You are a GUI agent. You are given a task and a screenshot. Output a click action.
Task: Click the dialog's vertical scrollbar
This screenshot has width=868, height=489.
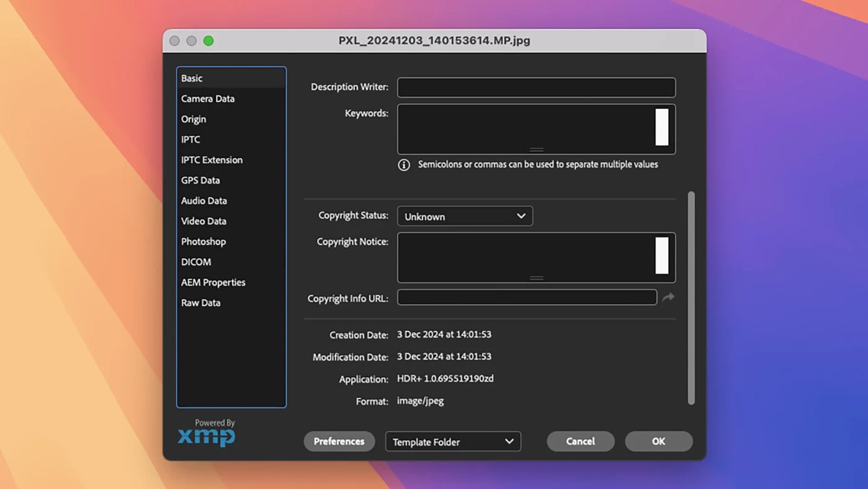(x=691, y=298)
